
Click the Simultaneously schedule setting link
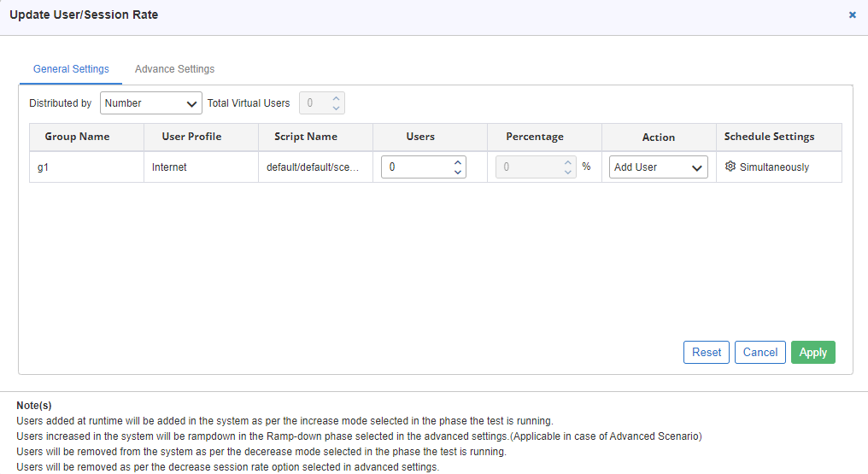pyautogui.click(x=774, y=167)
